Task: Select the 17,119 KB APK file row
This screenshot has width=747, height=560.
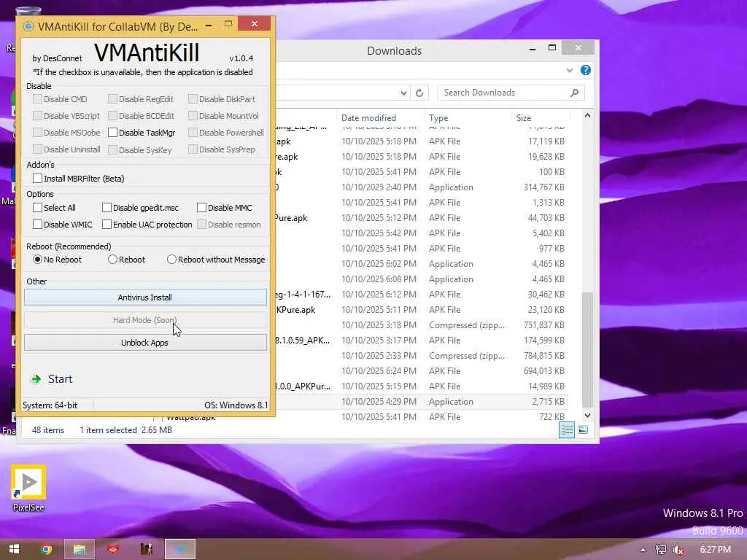Action: point(422,141)
